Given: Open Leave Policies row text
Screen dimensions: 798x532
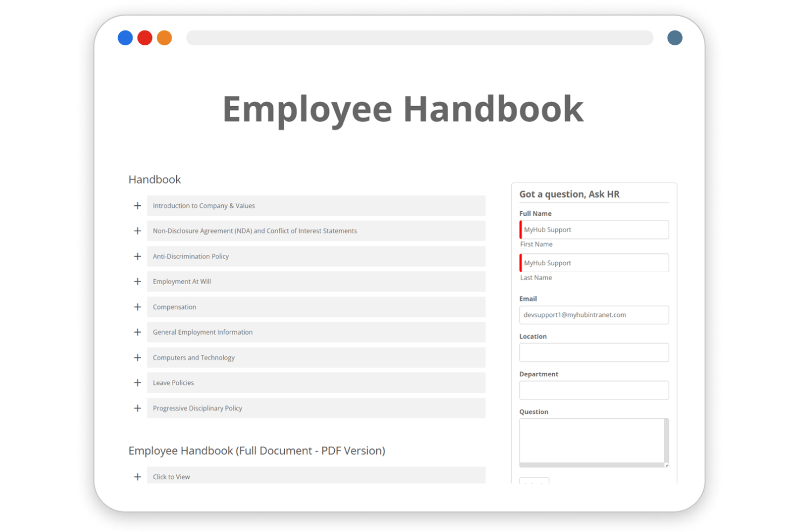Looking at the screenshot, I should pyautogui.click(x=173, y=383).
